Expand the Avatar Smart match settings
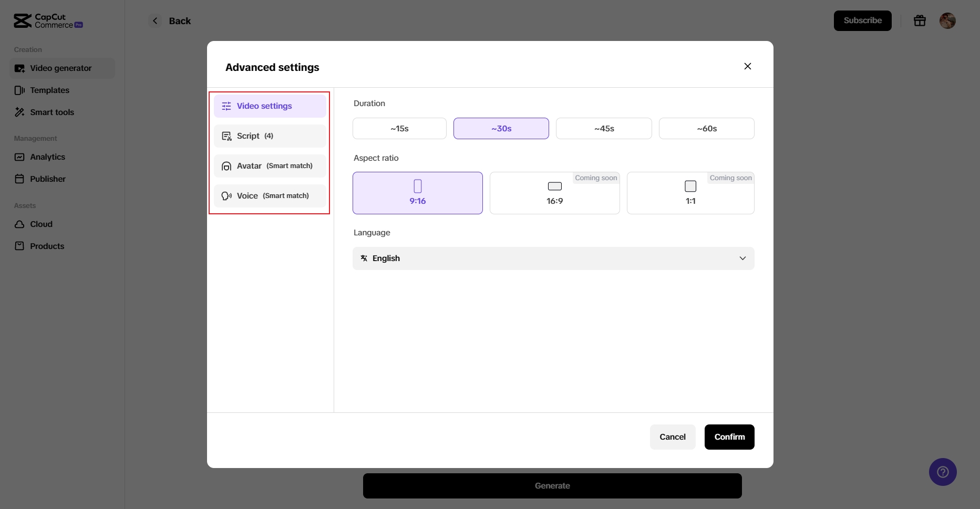Screen dimensions: 980x509 pos(270,165)
